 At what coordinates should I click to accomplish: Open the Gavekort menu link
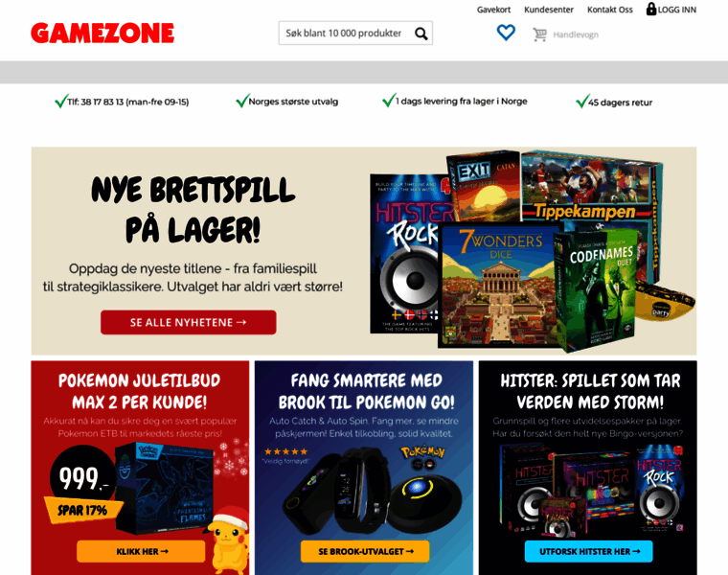[493, 10]
